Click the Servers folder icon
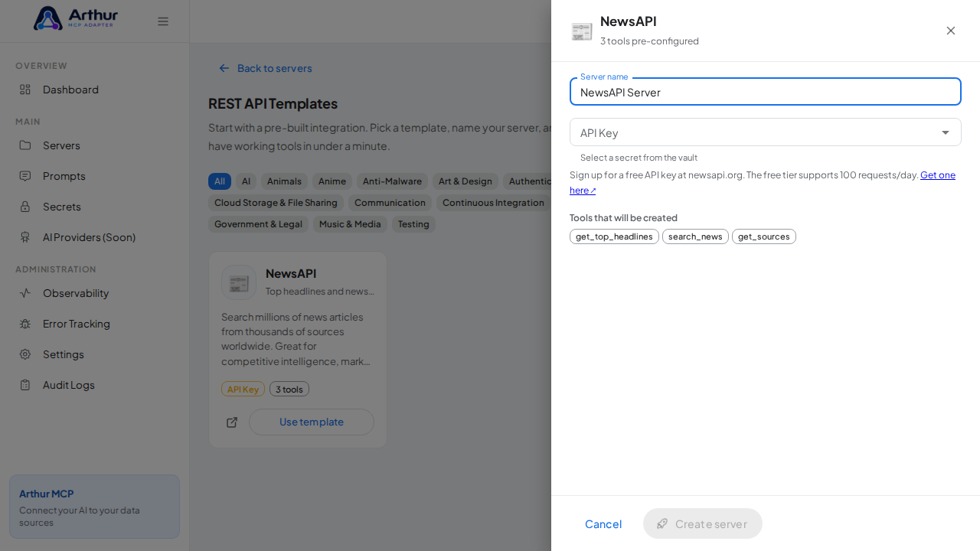This screenshot has width=980, height=551. coord(25,145)
